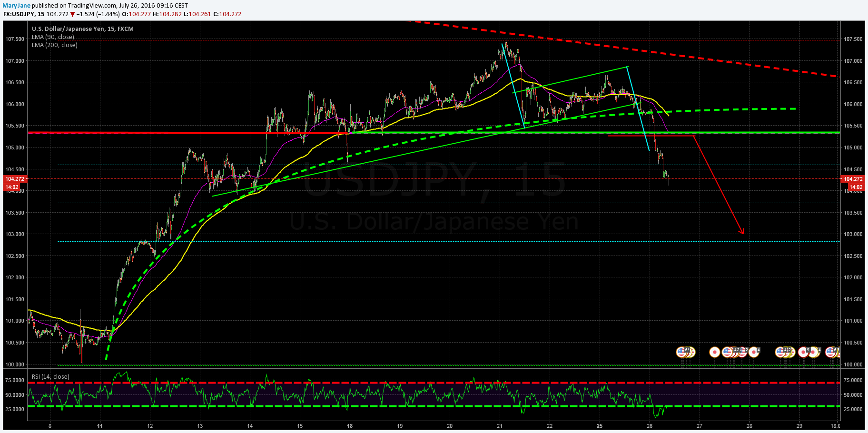The image size is (868, 433).
Task: Click the 75.0000 RSI level on right axis
Action: pyautogui.click(x=854, y=380)
